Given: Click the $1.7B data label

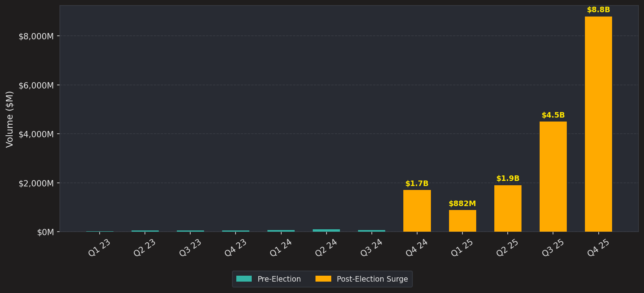Looking at the screenshot, I should (x=417, y=184).
